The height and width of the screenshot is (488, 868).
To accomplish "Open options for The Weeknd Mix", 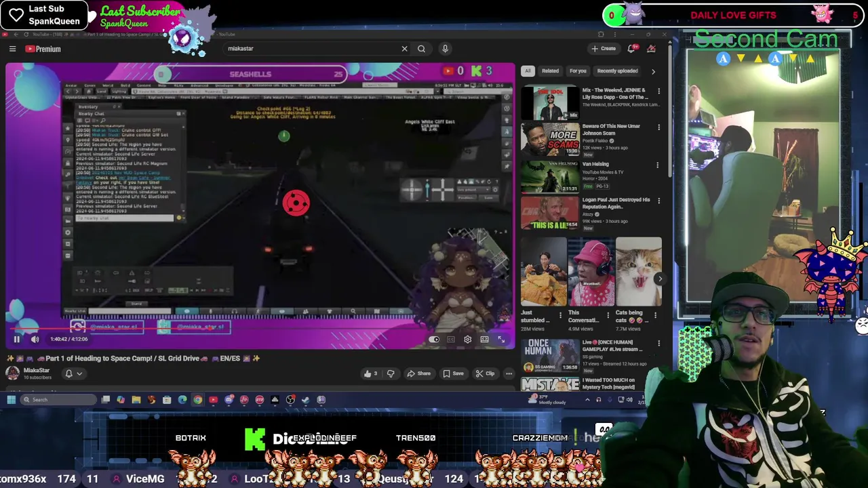I will click(x=658, y=90).
